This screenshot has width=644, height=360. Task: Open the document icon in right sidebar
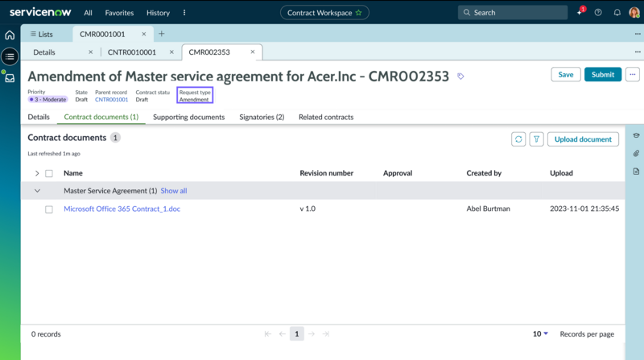tap(636, 172)
